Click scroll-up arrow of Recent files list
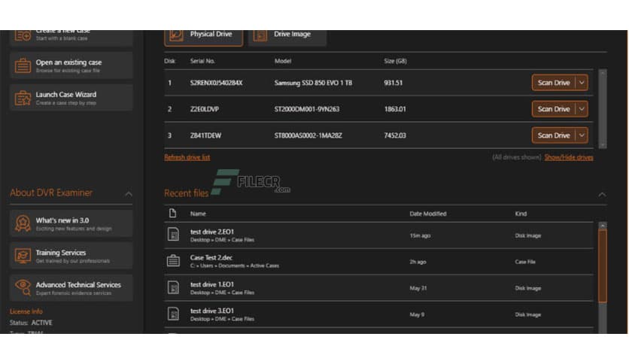The width and height of the screenshot is (629, 364). 603,226
